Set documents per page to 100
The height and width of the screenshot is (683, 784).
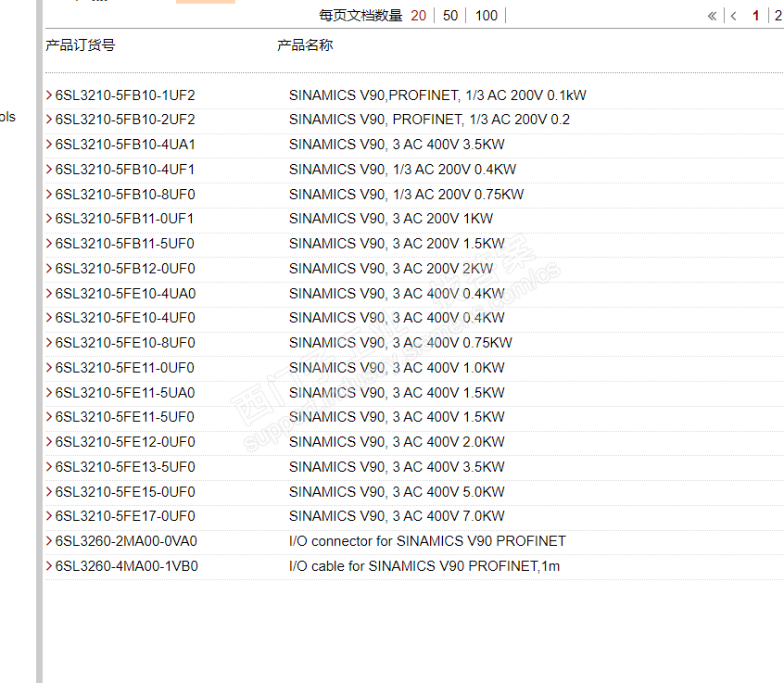point(486,16)
